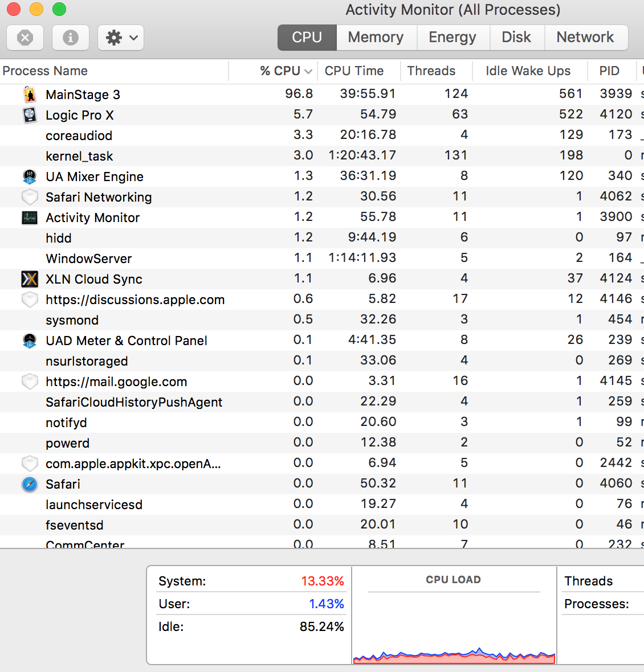Switch to the Disk view
Image resolution: width=644 pixels, height=672 pixels.
516,37
